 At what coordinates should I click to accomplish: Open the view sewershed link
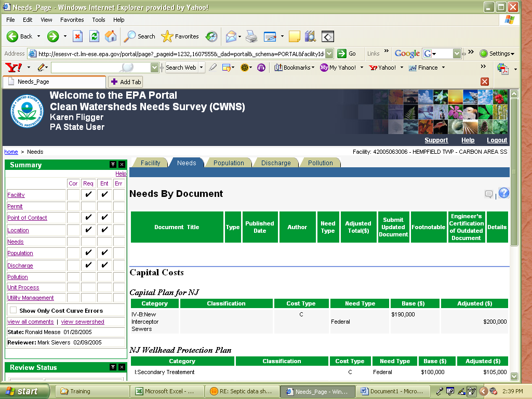click(83, 322)
